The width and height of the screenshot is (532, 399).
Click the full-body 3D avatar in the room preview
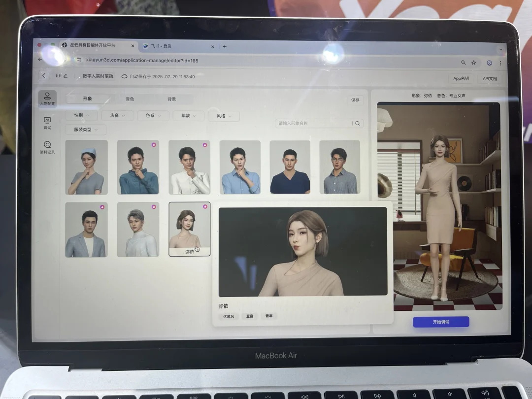point(439,217)
